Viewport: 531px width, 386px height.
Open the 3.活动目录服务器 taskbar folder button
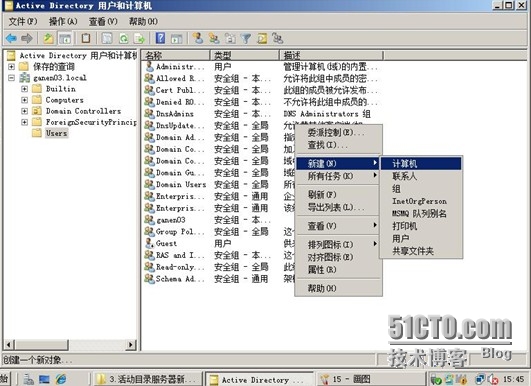point(148,380)
